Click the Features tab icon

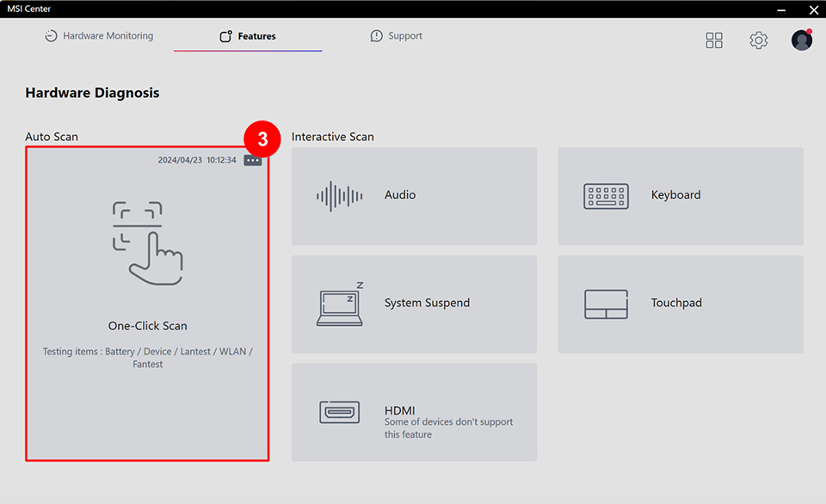[225, 36]
